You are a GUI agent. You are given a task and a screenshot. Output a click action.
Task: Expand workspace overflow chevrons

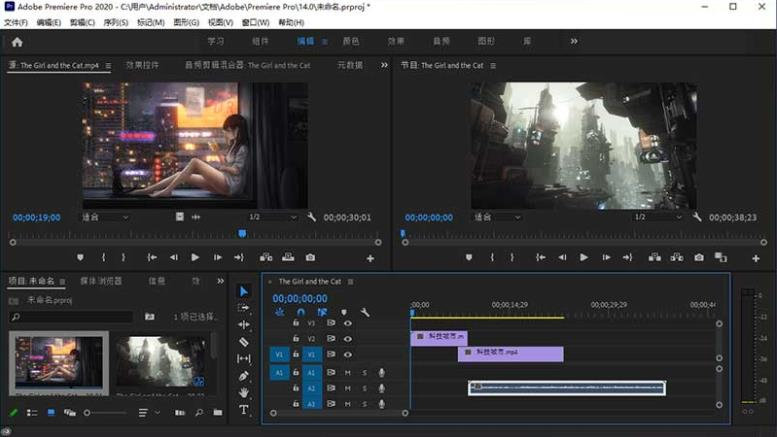[574, 41]
